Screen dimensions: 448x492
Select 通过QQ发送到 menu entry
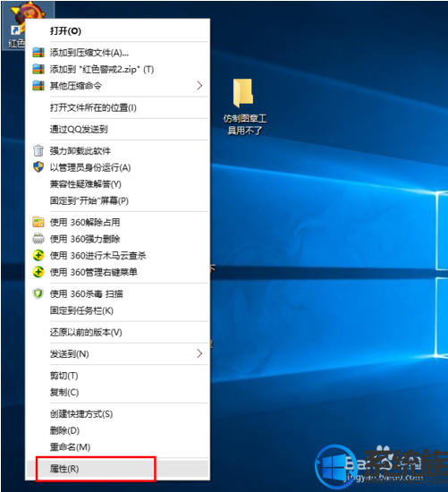pos(117,129)
